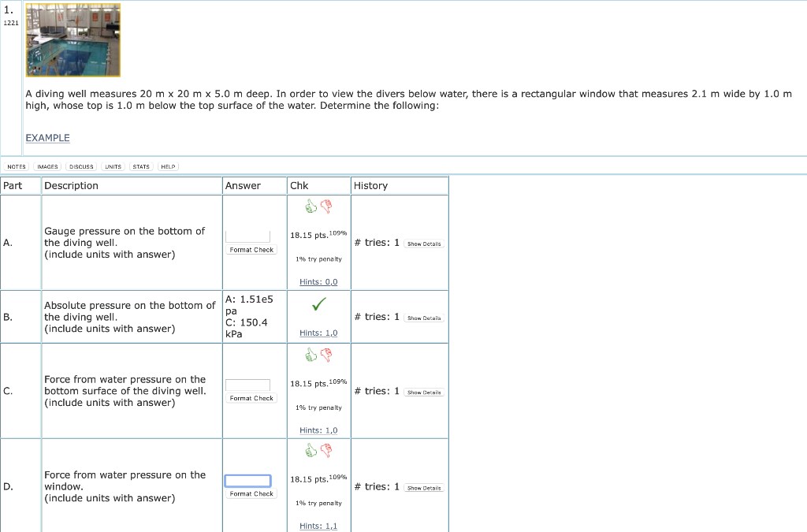The image size is (807, 532).
Task: Open the EXAMPLE link
Action: 47,137
